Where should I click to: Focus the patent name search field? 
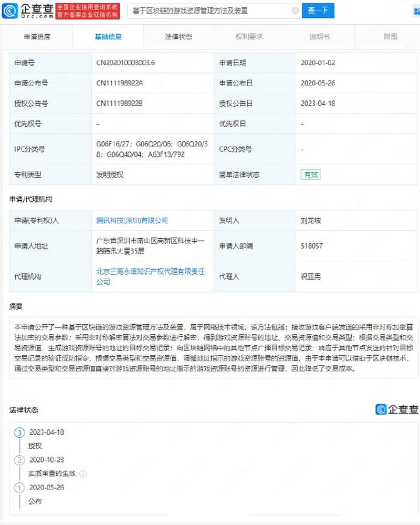coord(210,11)
